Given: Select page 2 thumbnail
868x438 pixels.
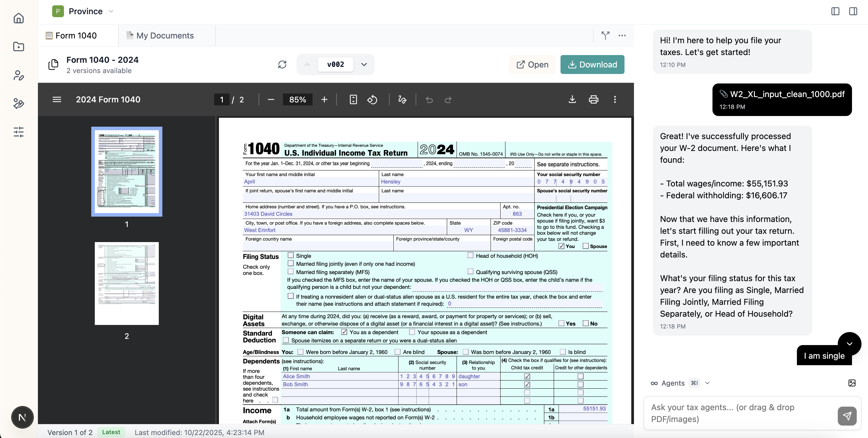Looking at the screenshot, I should 127,284.
